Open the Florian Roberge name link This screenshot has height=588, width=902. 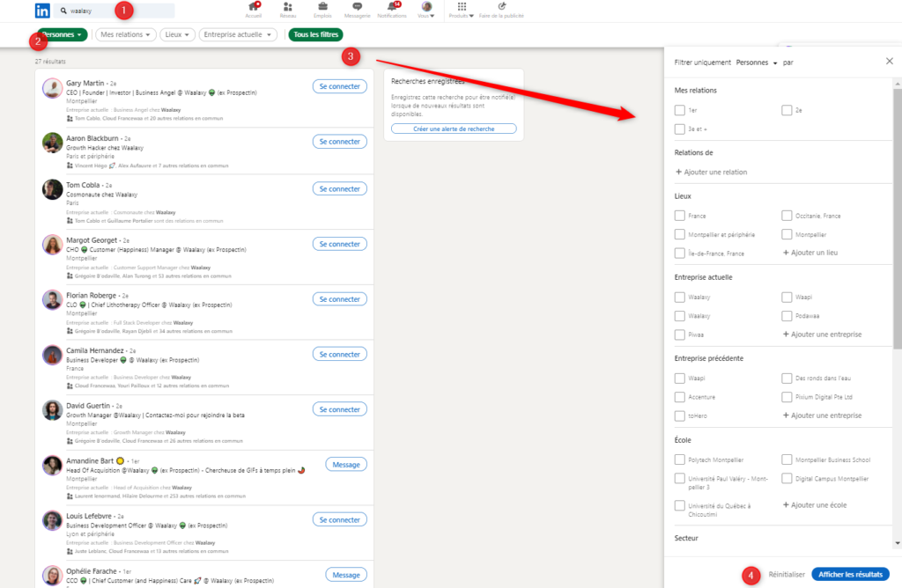point(91,296)
